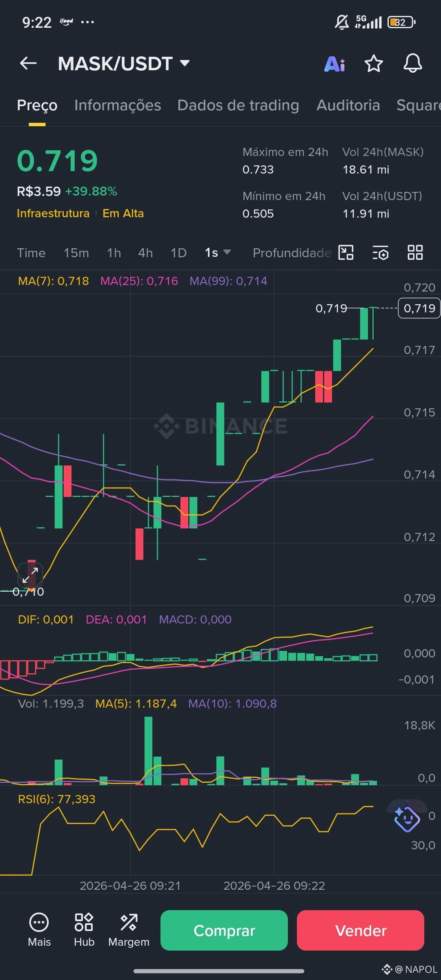Tap the Mínimo em 24h value 0.505

tap(258, 214)
